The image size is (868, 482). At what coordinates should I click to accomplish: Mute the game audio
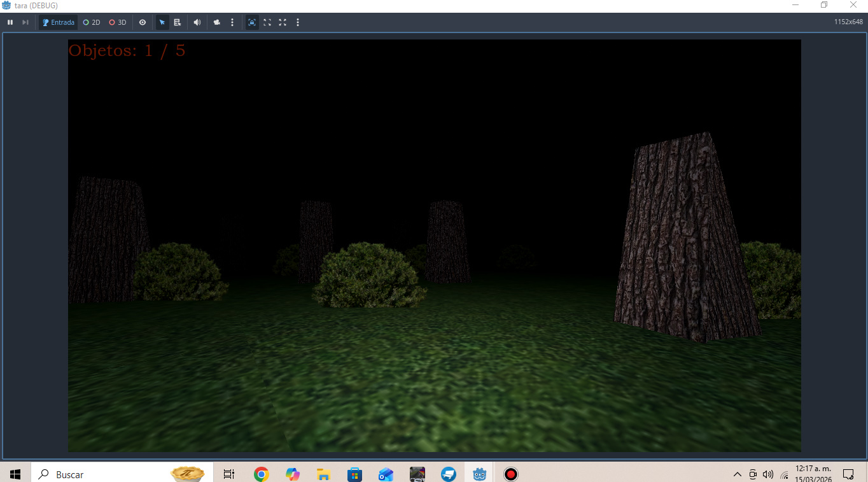[x=197, y=22]
